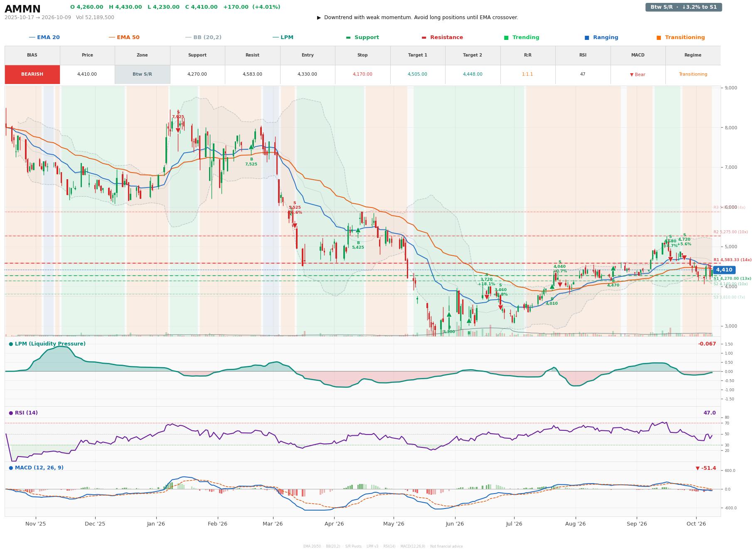Click the orange Transitioning legend entry

[680, 37]
